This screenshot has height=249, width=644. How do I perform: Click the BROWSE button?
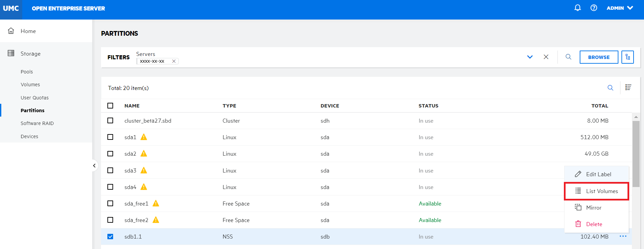[x=599, y=57]
